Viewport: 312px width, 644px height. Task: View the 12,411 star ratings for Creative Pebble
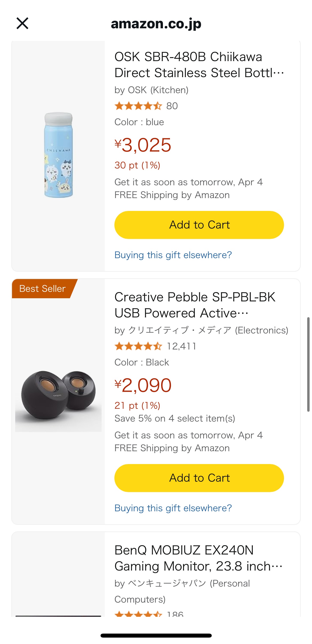tap(155, 346)
